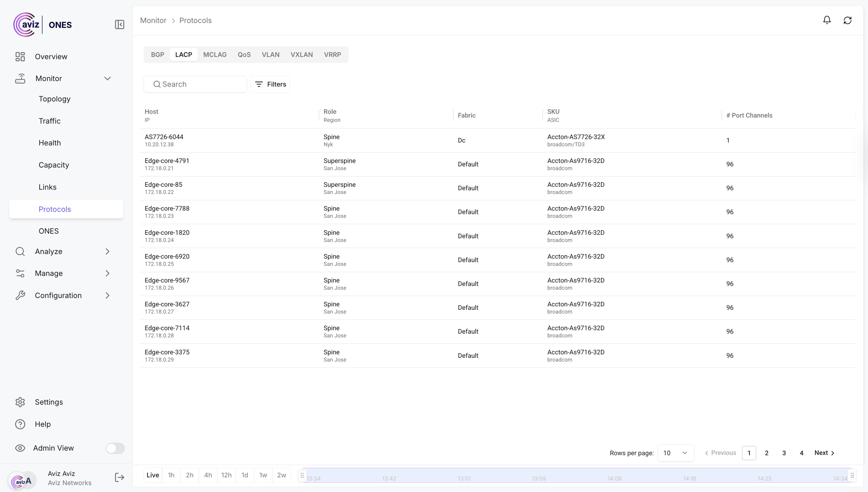Viewport: 868px width, 492px height.
Task: Collapse the sidebar panel icon
Action: [119, 24]
